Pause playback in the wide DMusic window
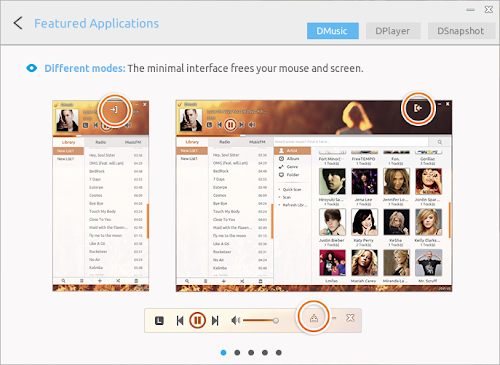This screenshot has height=365, width=500. click(x=230, y=125)
